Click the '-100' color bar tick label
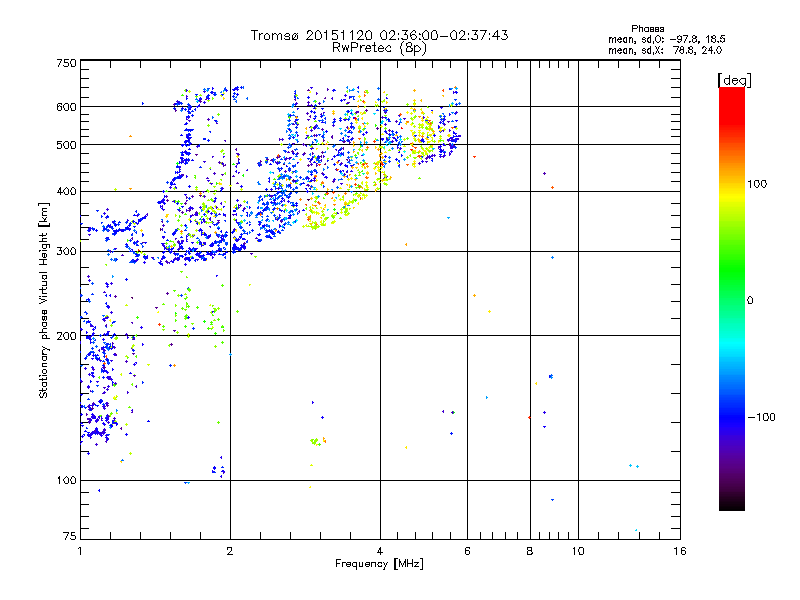The image size is (800, 600). click(x=761, y=417)
